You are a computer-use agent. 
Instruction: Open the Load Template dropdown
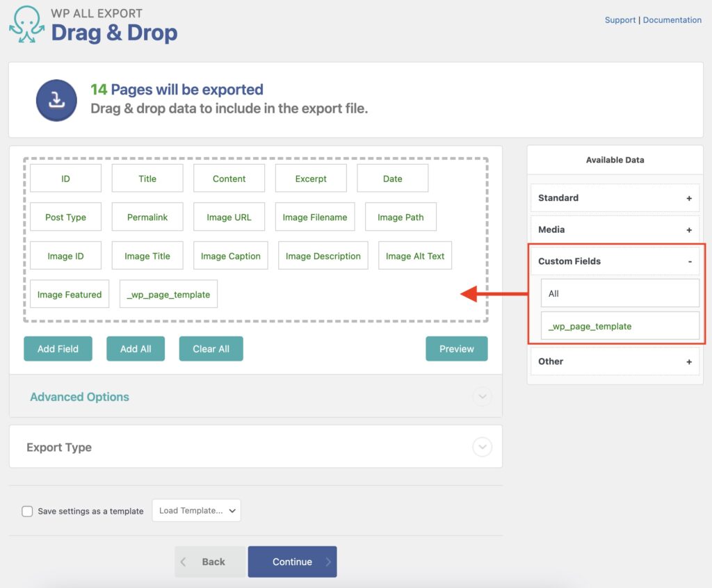196,510
